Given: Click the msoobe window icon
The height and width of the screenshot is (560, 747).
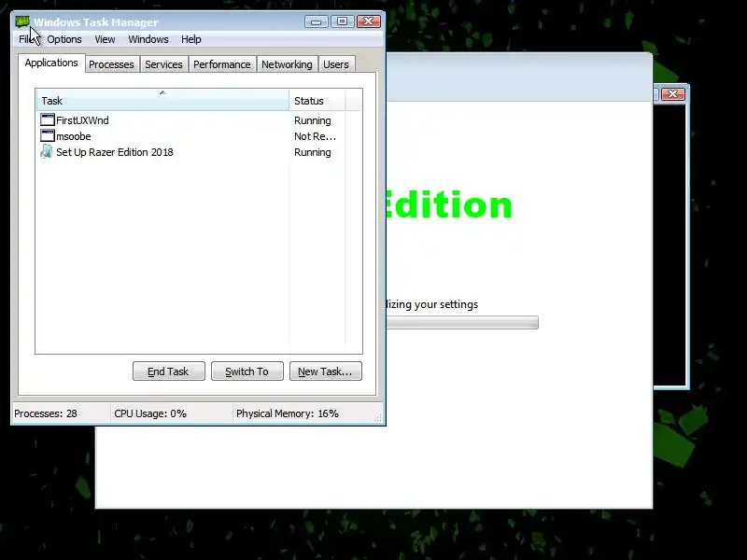Looking at the screenshot, I should point(48,135).
